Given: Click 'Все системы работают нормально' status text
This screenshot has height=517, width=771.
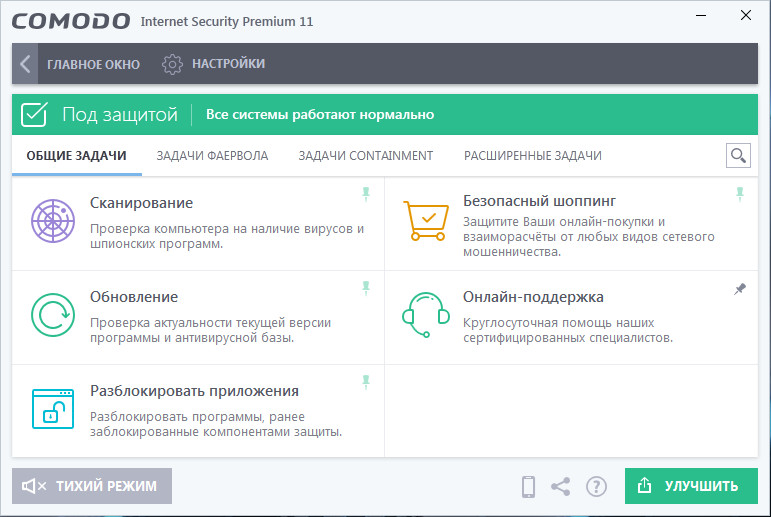Looking at the screenshot, I should (x=320, y=115).
